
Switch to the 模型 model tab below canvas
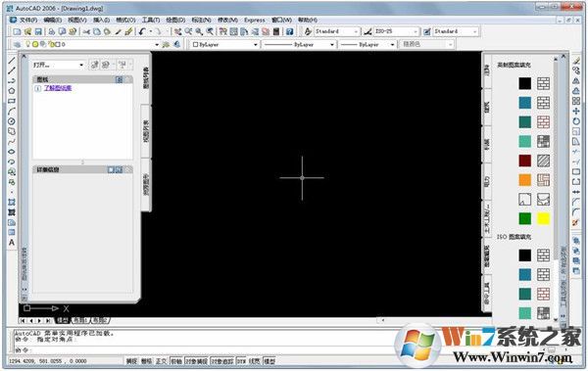coord(63,320)
